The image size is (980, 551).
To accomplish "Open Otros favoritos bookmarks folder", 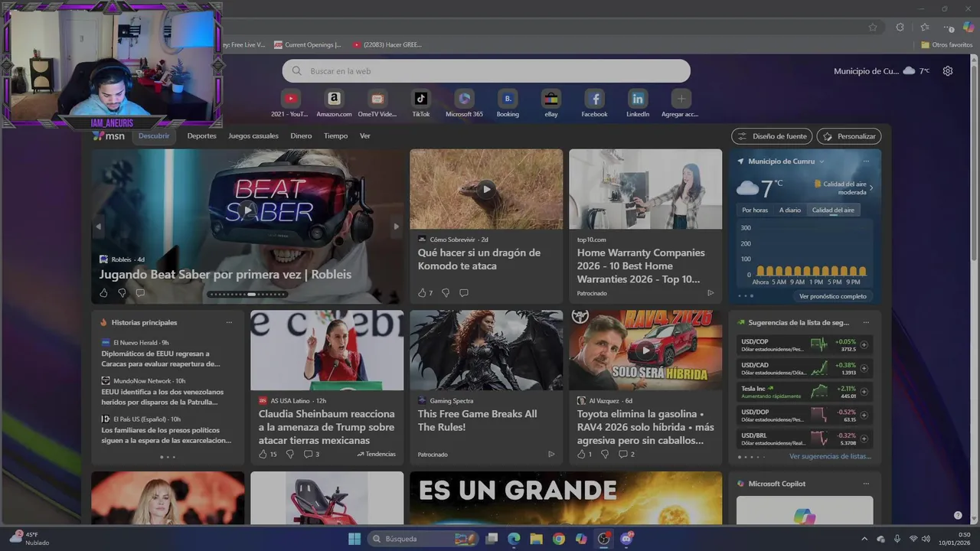I will coord(947,44).
